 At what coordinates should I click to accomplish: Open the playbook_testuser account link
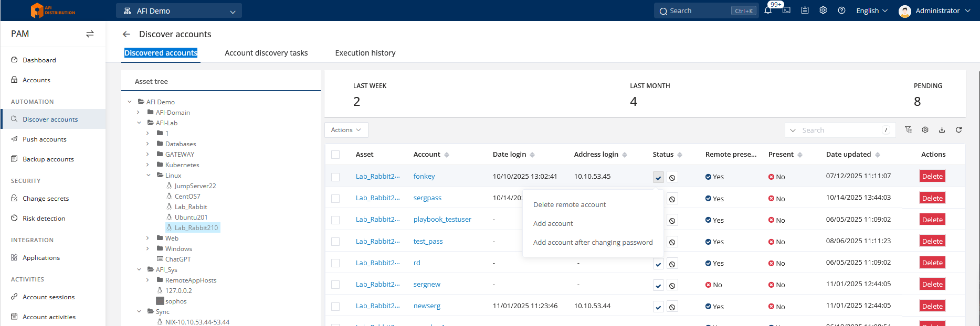point(442,220)
